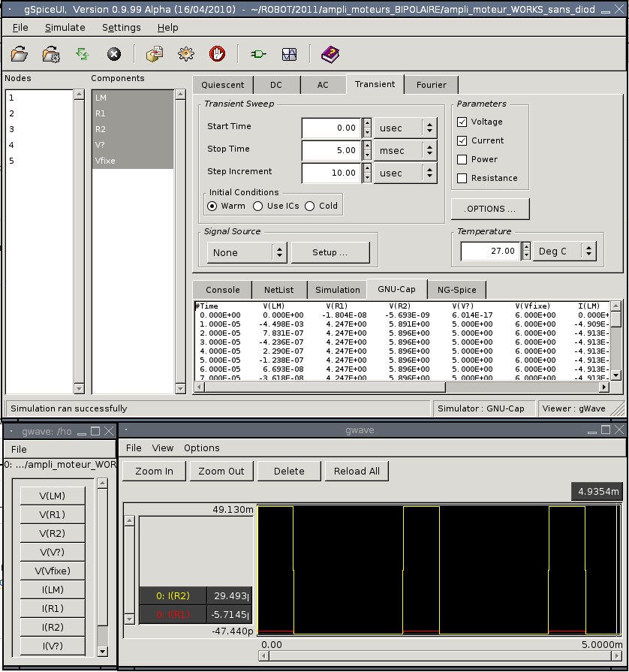Click the Import schematic folder-with-gear icon

pyautogui.click(x=51, y=54)
